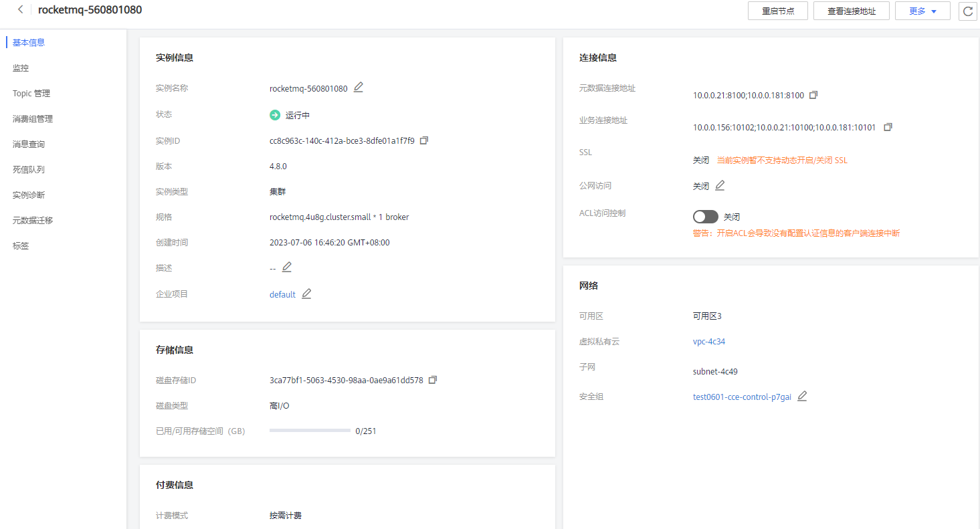
Task: Click the green running status icon
Action: click(x=275, y=115)
